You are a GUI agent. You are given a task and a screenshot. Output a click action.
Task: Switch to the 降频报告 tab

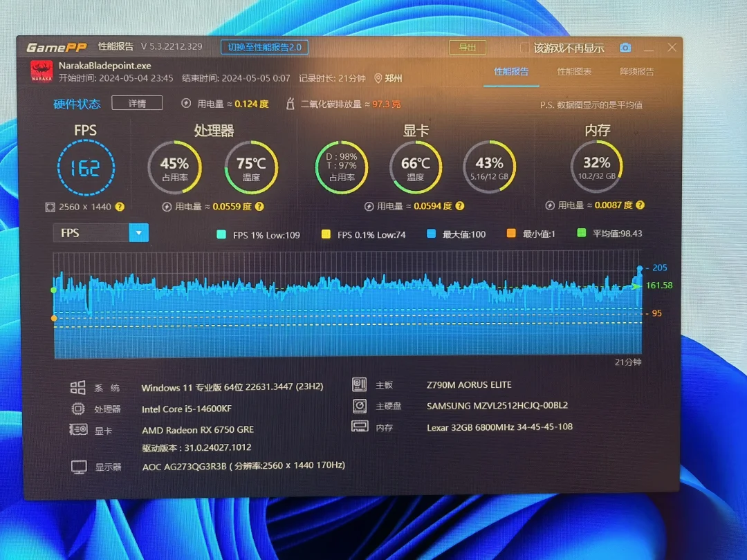click(x=637, y=71)
